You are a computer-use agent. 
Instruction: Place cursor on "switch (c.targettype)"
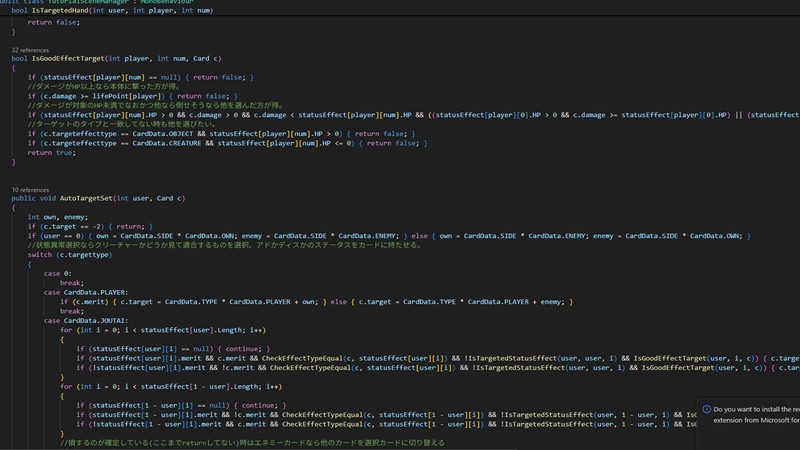[70, 255]
